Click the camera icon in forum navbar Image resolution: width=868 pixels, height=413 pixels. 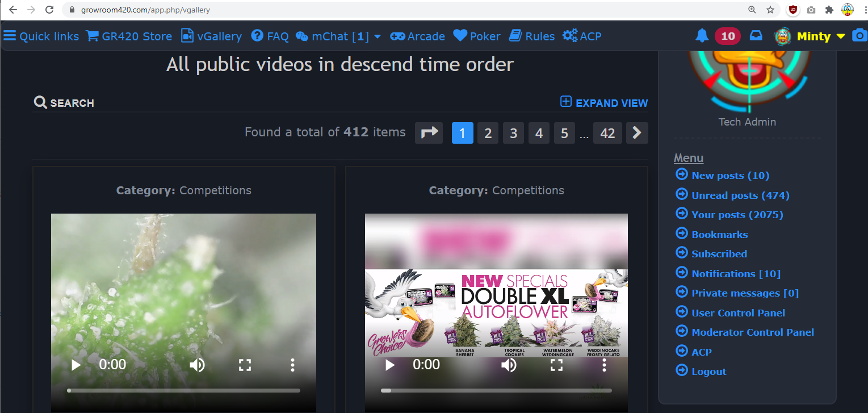tap(859, 36)
